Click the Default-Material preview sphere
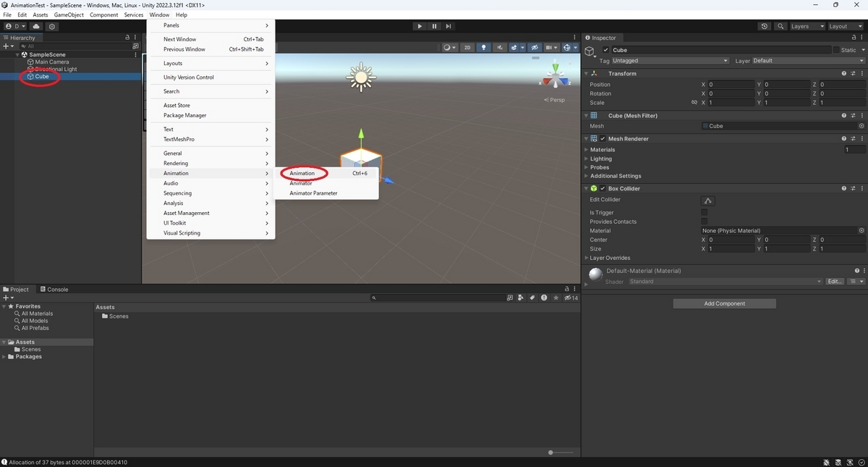Viewport: 868px width, 467px height. point(595,275)
